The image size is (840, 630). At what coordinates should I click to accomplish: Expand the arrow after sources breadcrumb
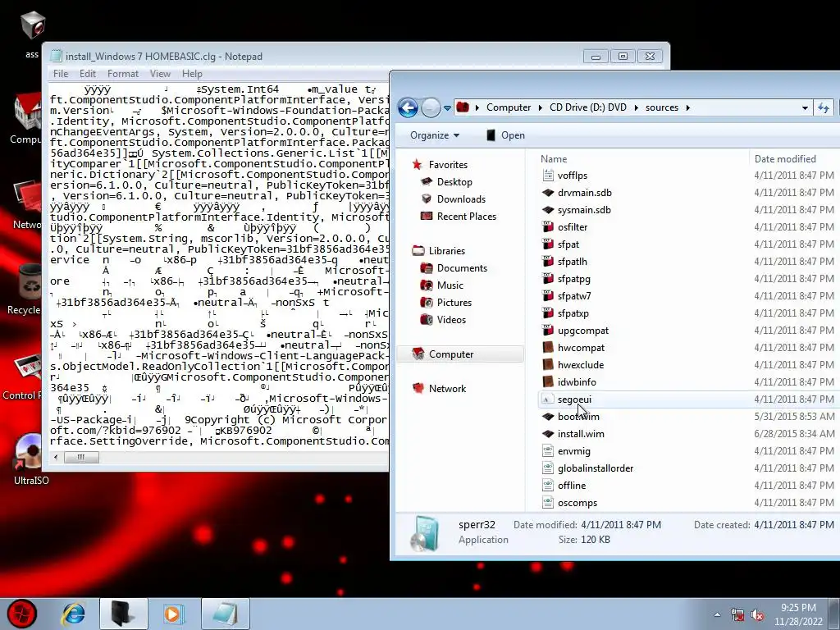(x=688, y=107)
